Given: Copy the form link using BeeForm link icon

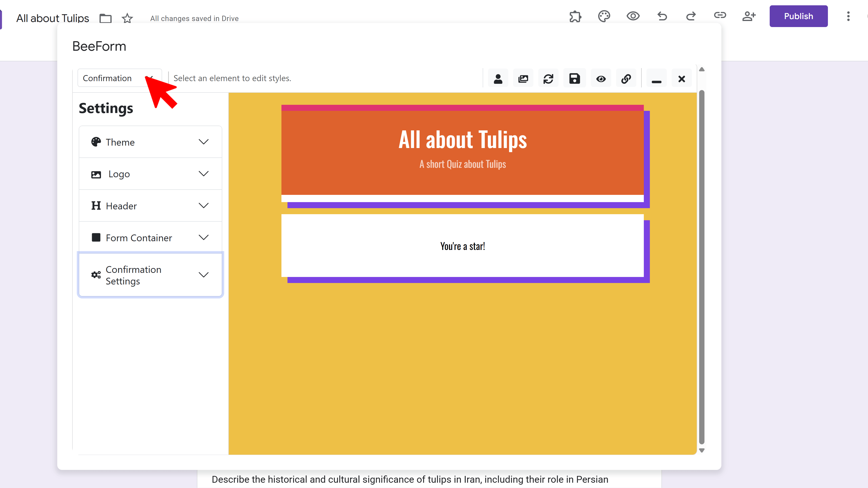Looking at the screenshot, I should (x=626, y=78).
